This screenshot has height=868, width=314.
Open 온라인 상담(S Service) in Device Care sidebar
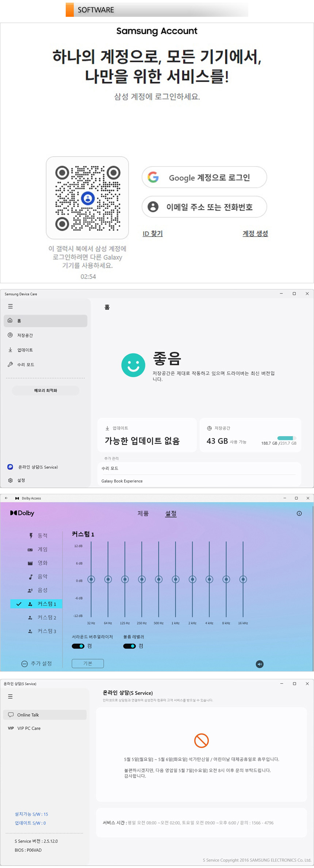pyautogui.click(x=38, y=467)
